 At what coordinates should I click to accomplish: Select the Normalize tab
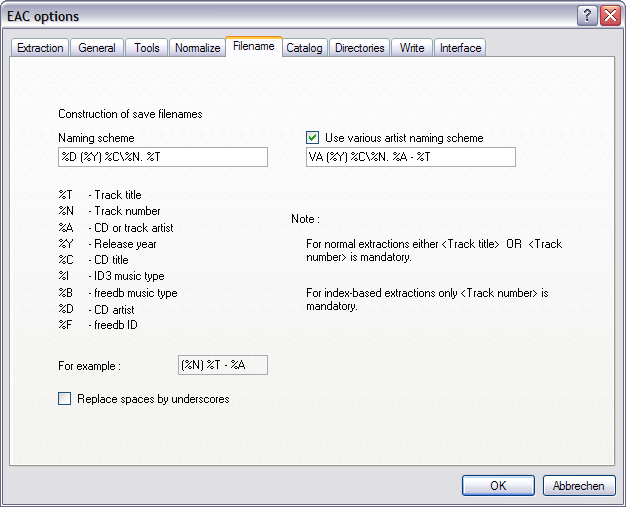(197, 48)
